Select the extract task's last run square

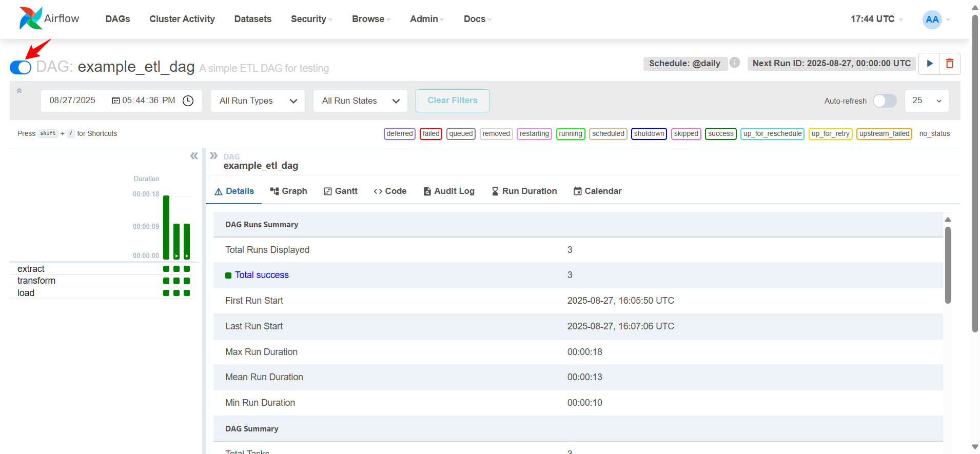click(x=187, y=269)
